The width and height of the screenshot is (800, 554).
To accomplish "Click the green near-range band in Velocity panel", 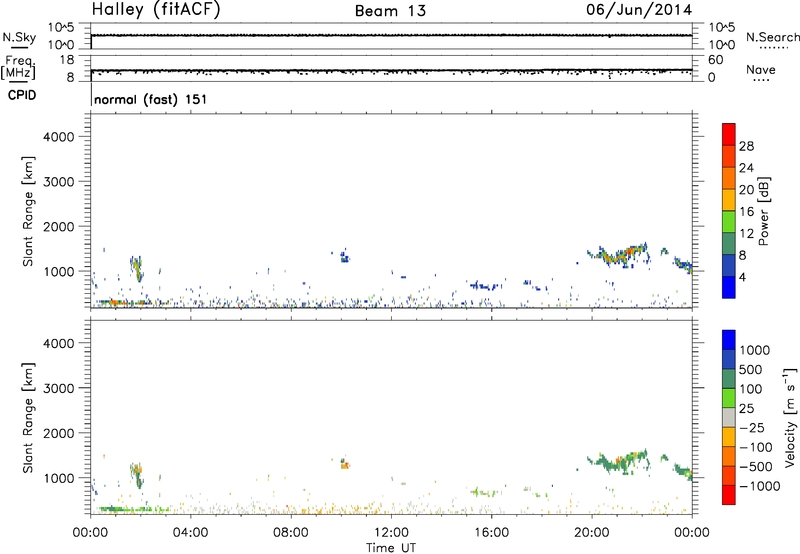I will tap(133, 509).
